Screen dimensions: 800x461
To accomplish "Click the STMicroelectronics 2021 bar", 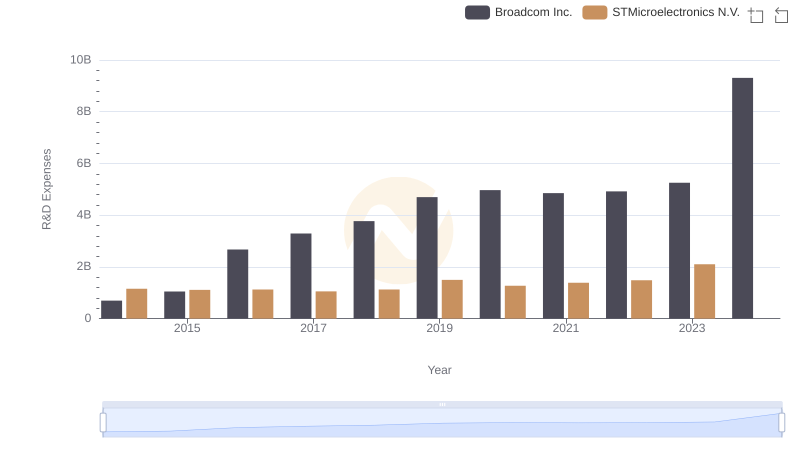I will click(x=579, y=300).
